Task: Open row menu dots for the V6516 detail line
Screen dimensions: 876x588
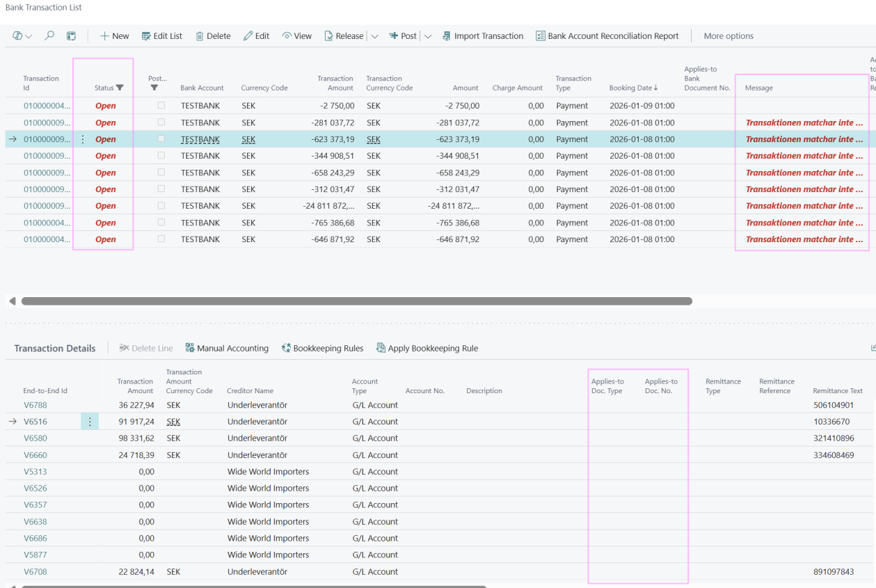Action: 90,422
